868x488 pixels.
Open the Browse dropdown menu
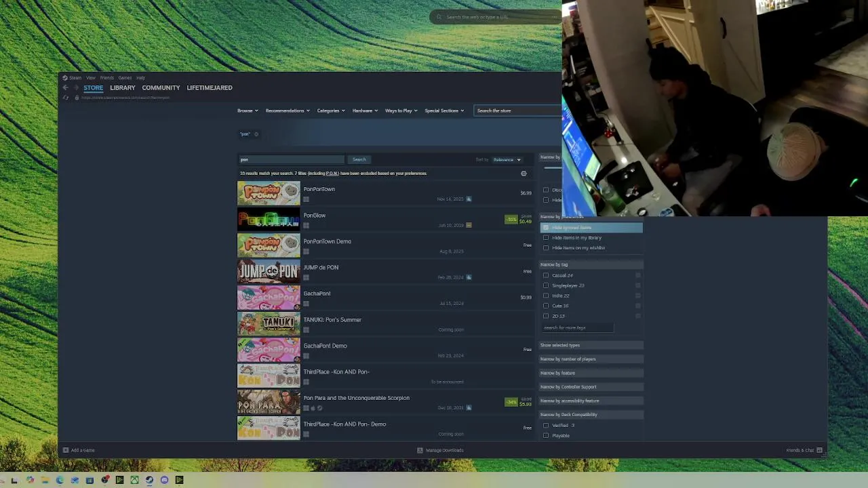pyautogui.click(x=247, y=110)
